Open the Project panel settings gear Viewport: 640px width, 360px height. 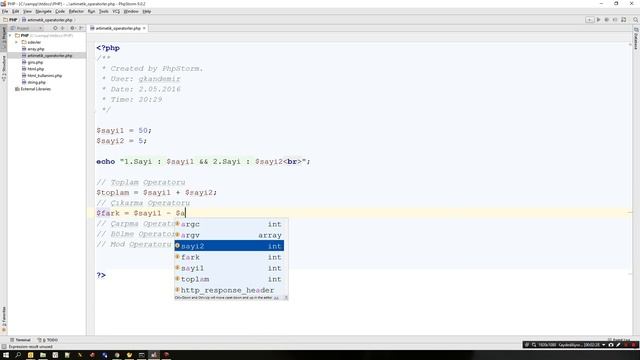[x=72, y=28]
